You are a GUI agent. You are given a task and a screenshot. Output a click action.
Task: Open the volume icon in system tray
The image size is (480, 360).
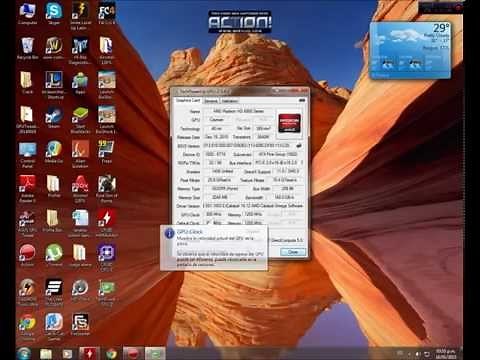click(x=417, y=354)
